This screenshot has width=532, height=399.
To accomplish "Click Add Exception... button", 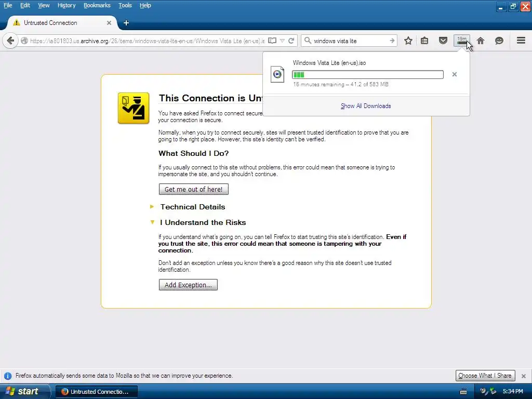I will click(x=188, y=285).
